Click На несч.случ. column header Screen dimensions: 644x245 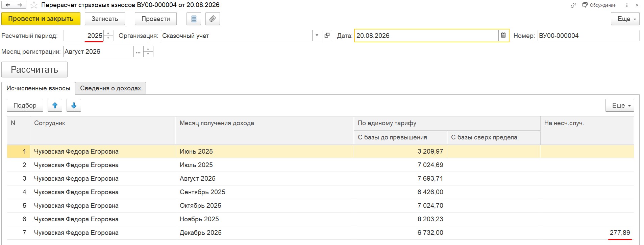pyautogui.click(x=587, y=131)
